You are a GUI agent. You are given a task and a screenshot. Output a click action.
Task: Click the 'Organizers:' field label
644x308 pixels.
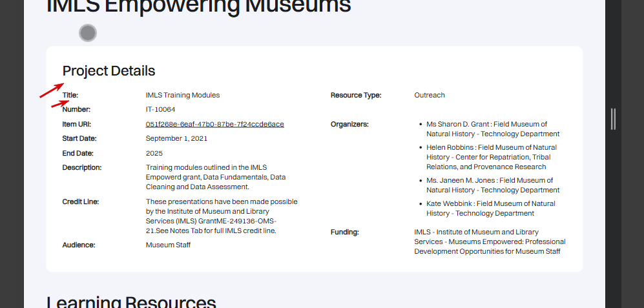pos(349,124)
